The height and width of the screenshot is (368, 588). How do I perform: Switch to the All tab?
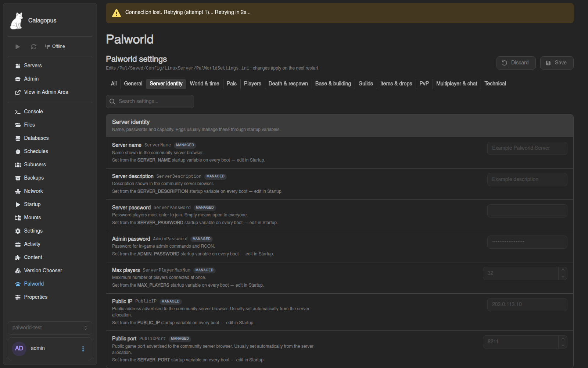pyautogui.click(x=114, y=84)
